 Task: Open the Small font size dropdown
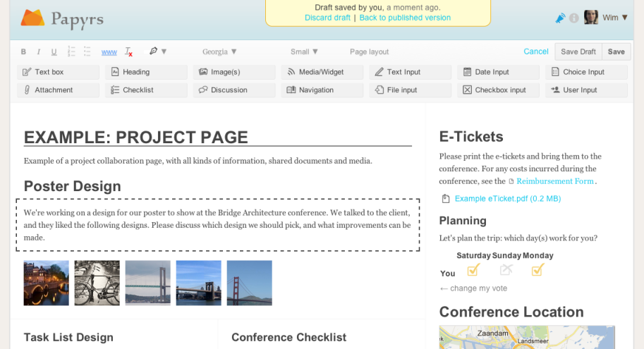pos(304,51)
